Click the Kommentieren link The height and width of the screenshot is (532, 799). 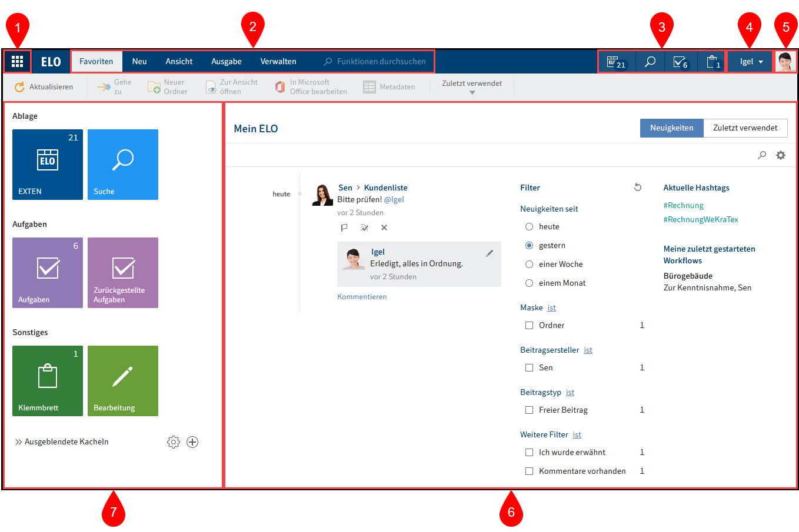pyautogui.click(x=362, y=297)
